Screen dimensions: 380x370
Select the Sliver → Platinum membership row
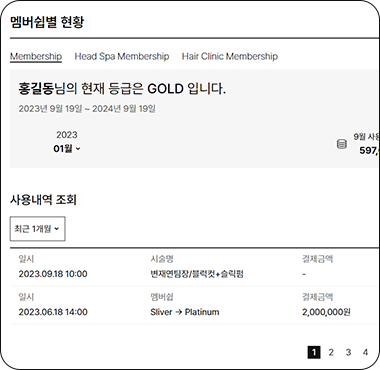click(195, 305)
